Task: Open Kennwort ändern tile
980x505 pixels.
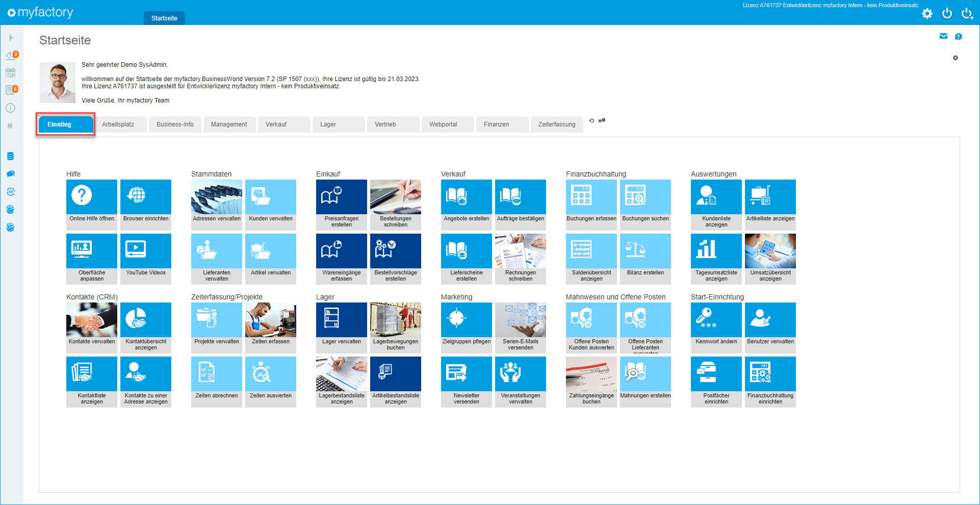Action: click(x=716, y=327)
